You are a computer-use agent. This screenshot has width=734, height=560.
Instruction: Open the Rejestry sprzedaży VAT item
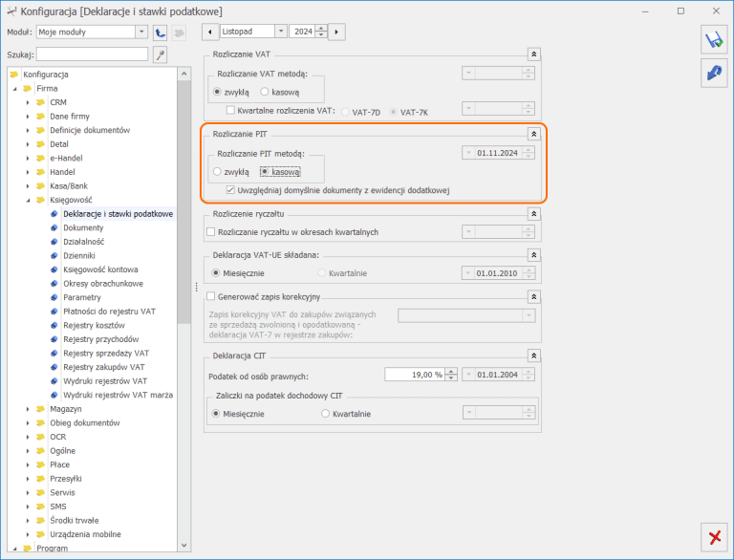(x=106, y=354)
